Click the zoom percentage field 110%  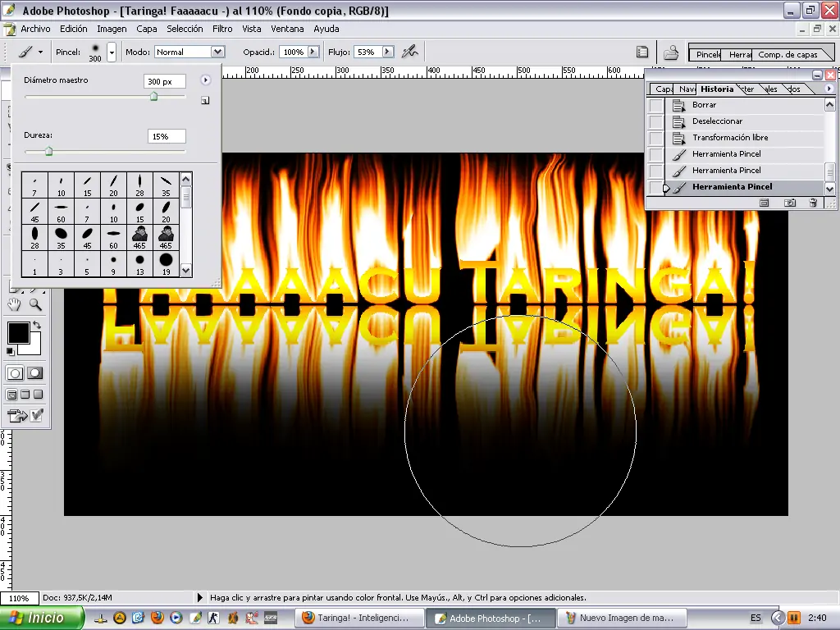20,598
